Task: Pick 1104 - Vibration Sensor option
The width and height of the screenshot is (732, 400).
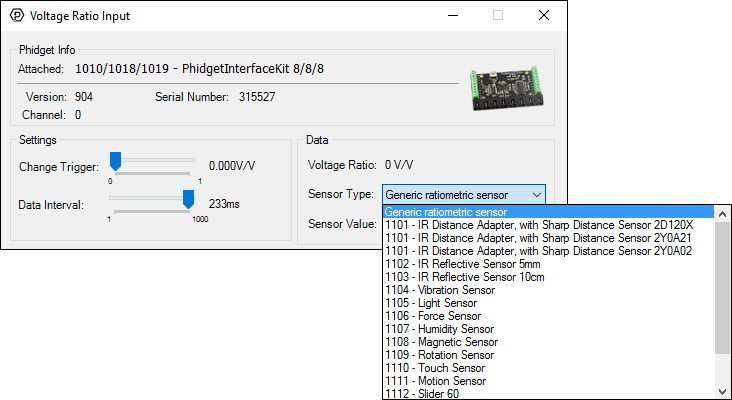Action: click(x=549, y=290)
